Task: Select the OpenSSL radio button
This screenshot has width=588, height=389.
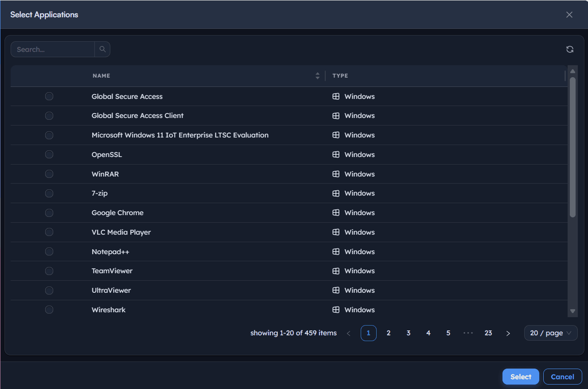Action: [49, 154]
